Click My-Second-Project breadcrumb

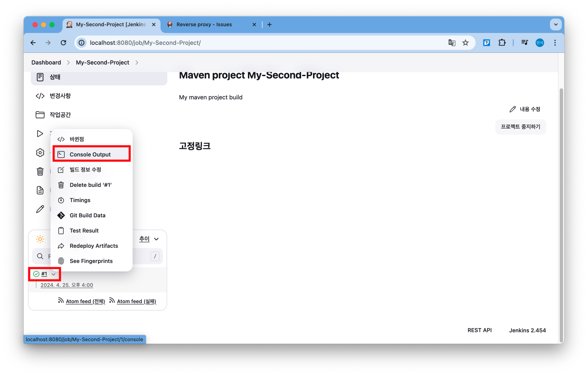click(x=103, y=63)
